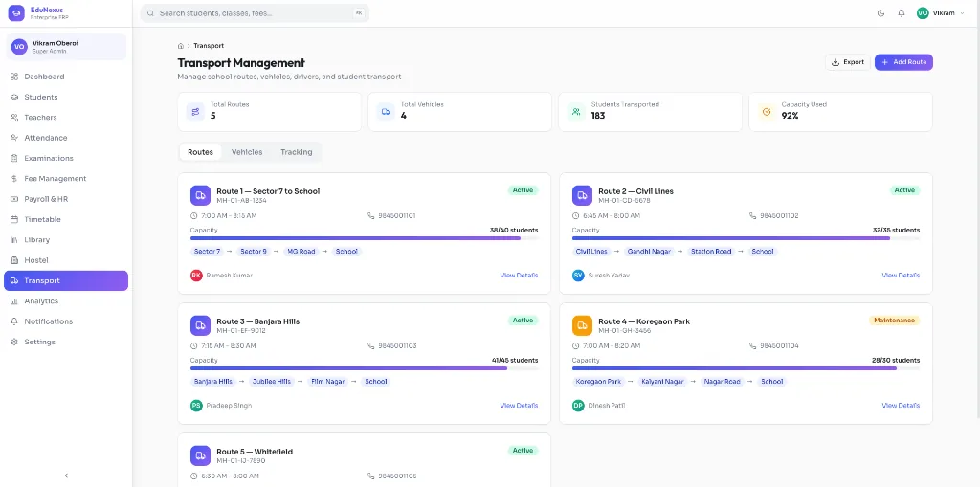Focus the search students input field
The width and height of the screenshot is (980, 487).
point(255,13)
